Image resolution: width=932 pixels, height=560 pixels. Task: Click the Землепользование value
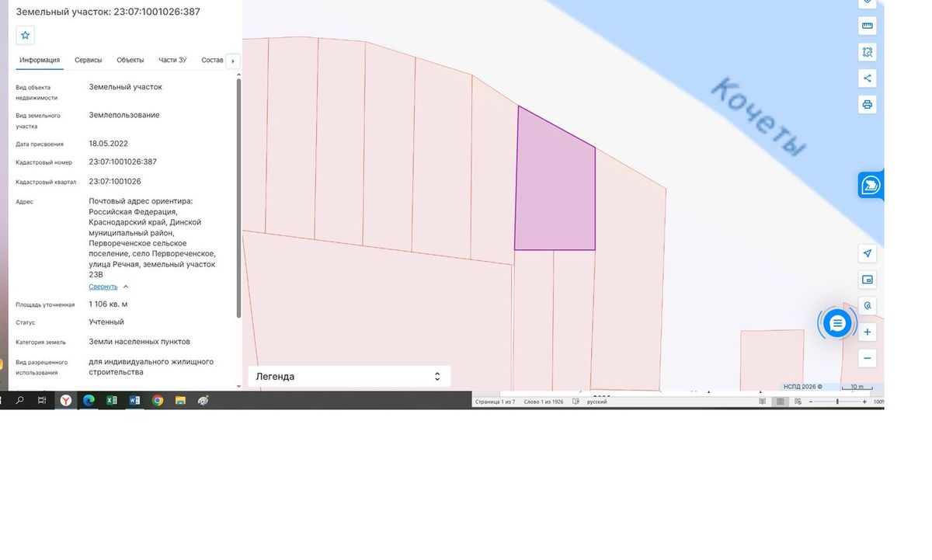coord(124,115)
